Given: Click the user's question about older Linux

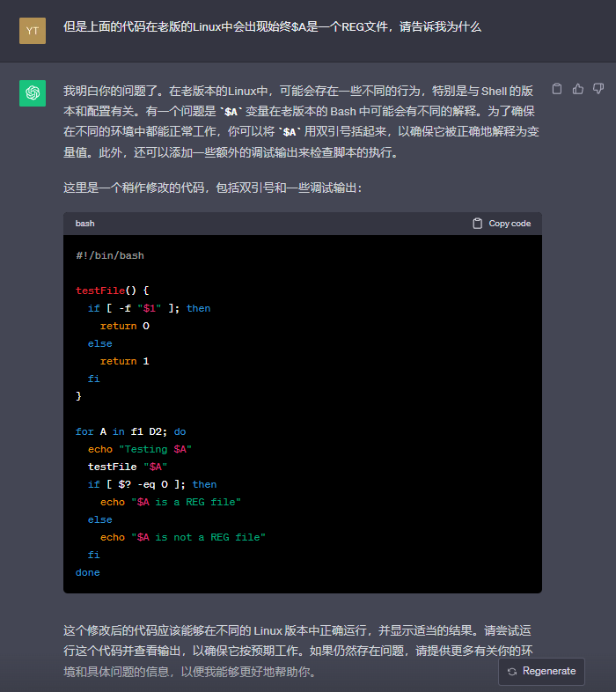Looking at the screenshot, I should 272,27.
